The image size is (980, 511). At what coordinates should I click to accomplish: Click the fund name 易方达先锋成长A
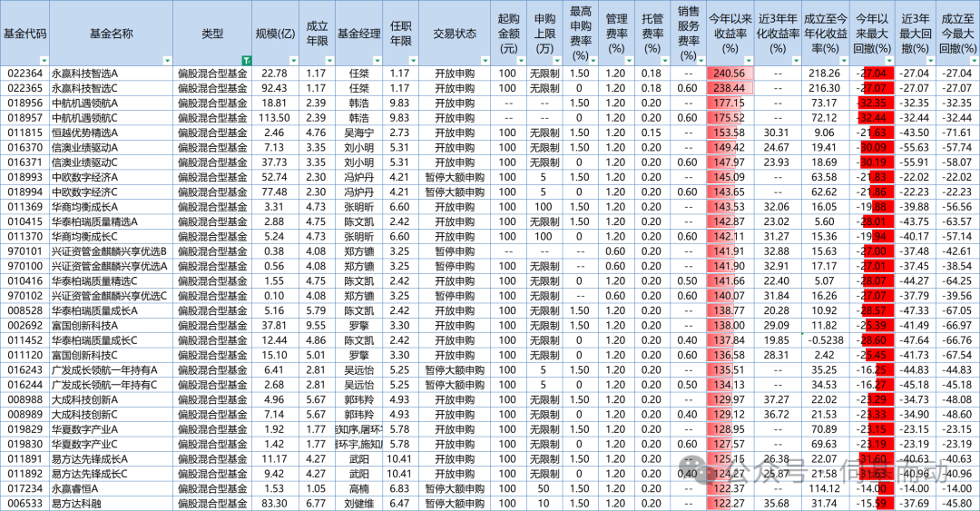(x=89, y=459)
